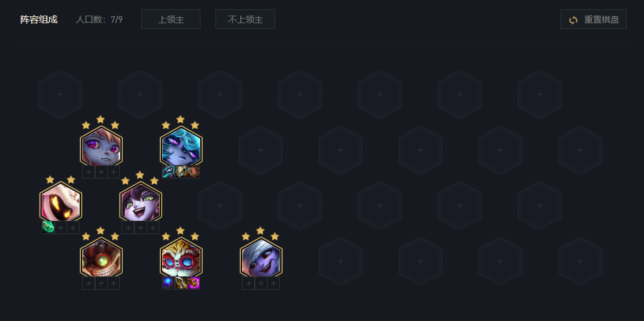Add item in Tristana's last empty slot
644x321 pixels.
pos(273,283)
